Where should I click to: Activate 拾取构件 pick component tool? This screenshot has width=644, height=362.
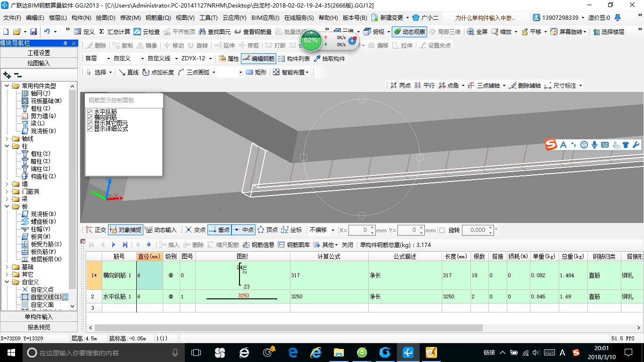[330, 58]
